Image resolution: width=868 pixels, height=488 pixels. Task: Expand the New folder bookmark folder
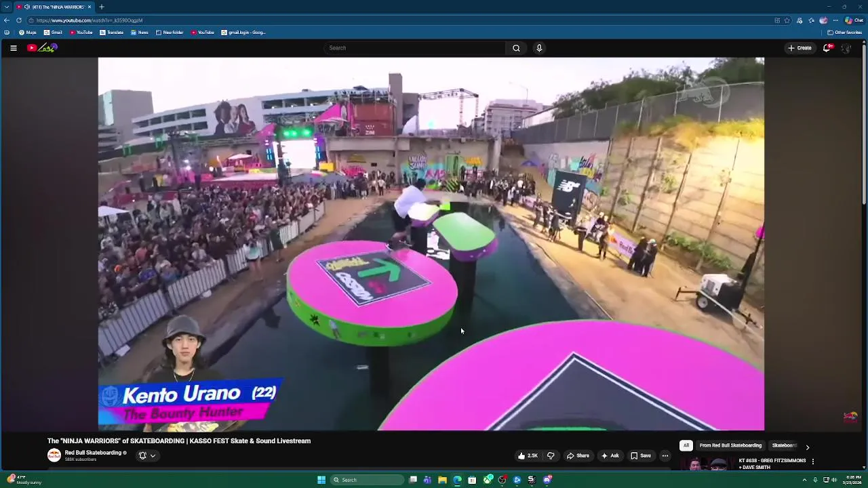[x=170, y=33]
